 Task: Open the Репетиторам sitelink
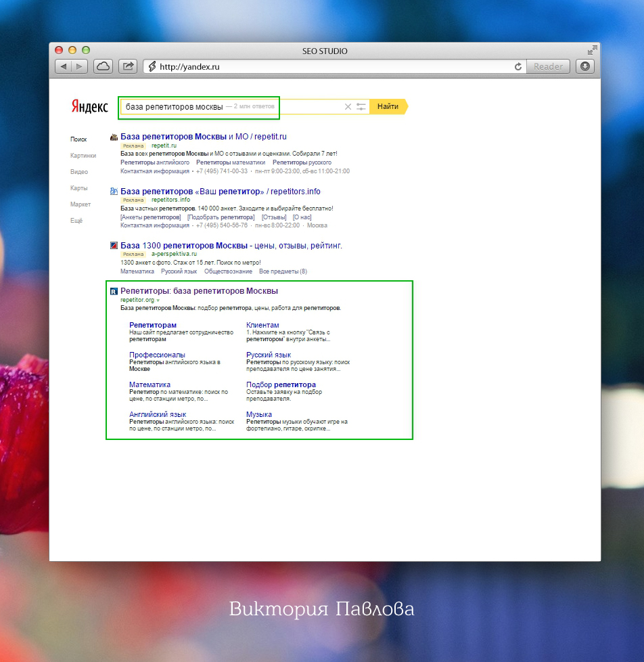[153, 325]
